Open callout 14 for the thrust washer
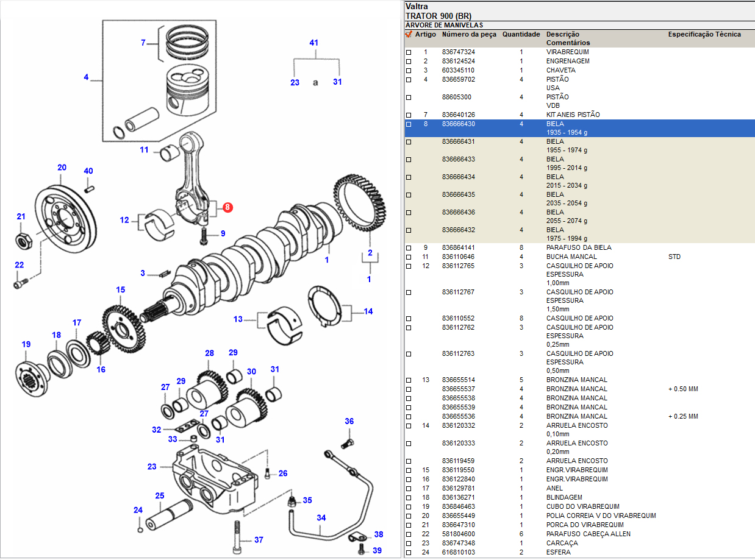Screen dimensions: 755x560 [368, 311]
